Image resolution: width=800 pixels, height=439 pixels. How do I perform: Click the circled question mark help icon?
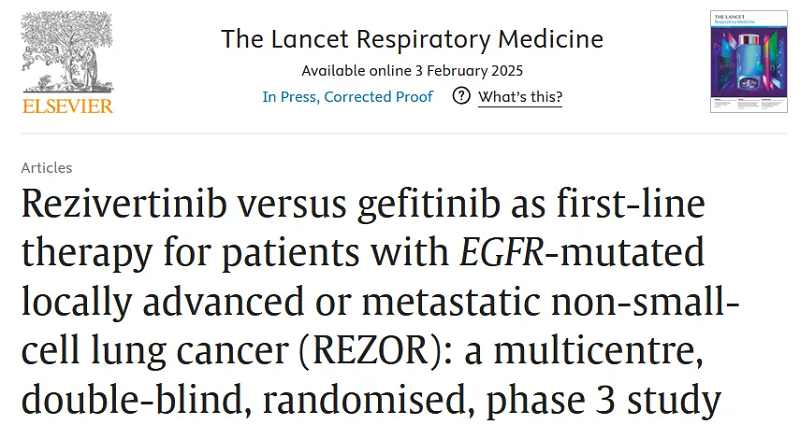461,95
